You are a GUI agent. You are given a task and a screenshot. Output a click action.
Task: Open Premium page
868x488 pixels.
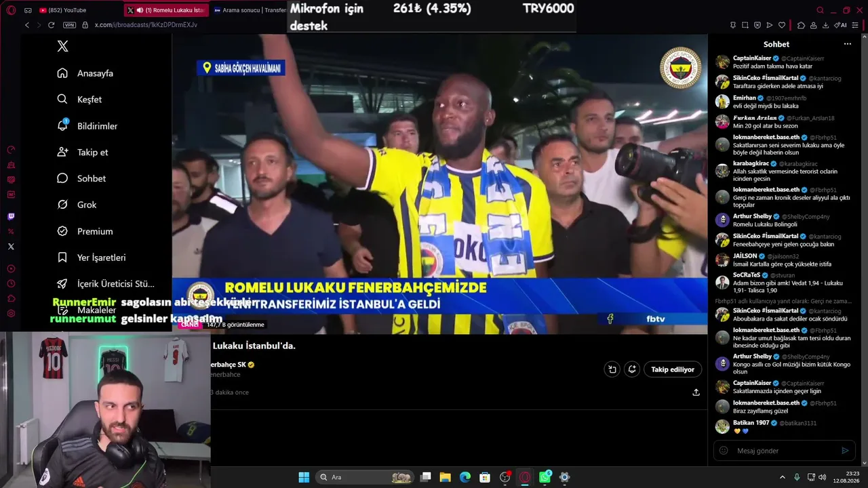[85, 231]
